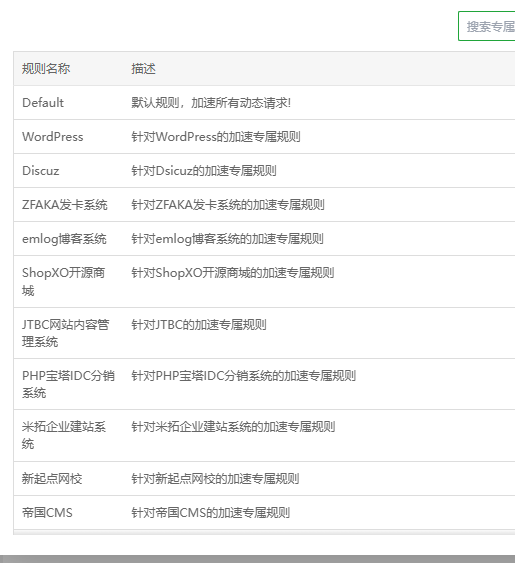Focus the 搜索专属 search input field
This screenshot has width=515, height=563.
click(487, 26)
